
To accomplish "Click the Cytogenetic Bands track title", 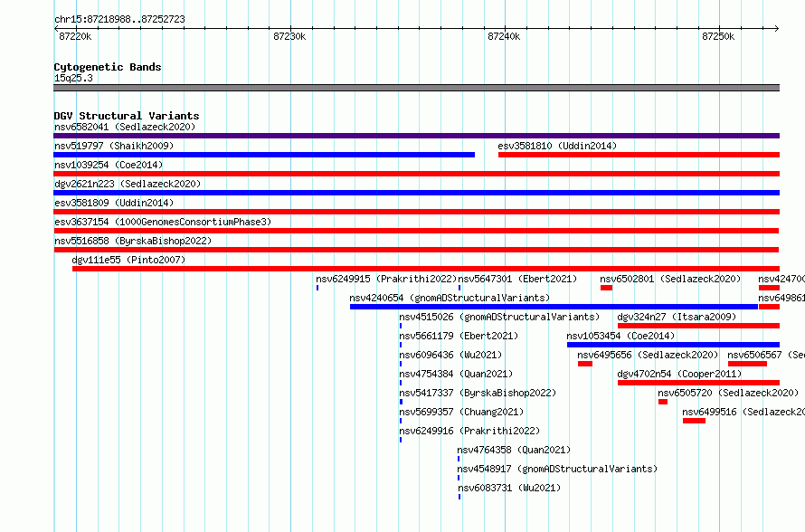I will pos(108,67).
